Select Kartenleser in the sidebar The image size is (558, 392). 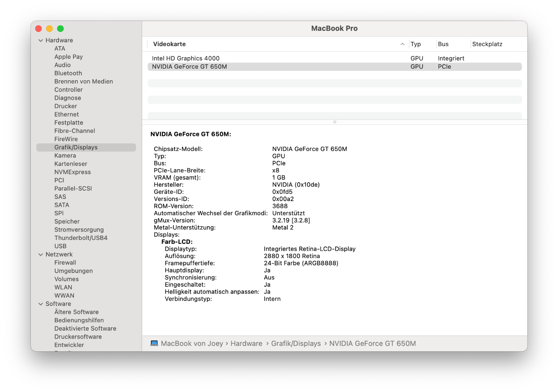point(71,164)
